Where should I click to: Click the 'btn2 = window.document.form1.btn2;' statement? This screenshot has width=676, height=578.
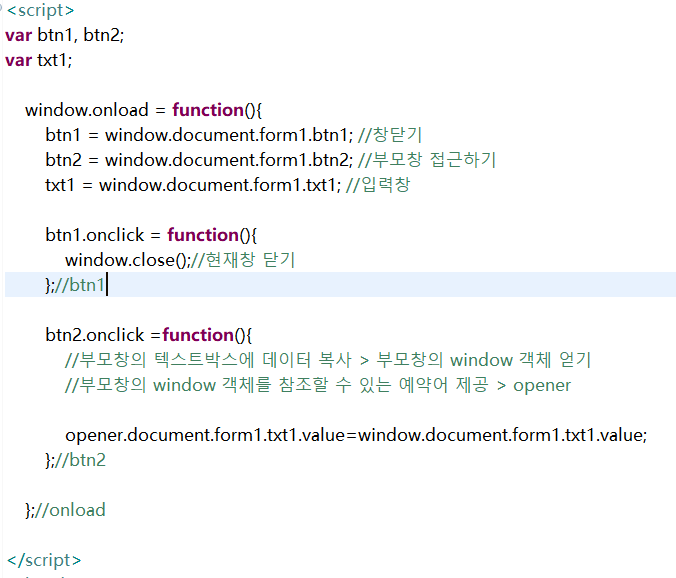click(199, 160)
